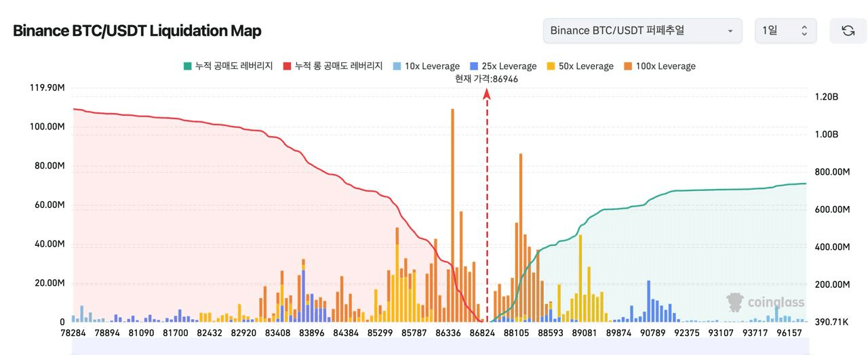Toggle the 25x Leverage legend series
Viewport: 868px width, 355px height.
pos(502,66)
